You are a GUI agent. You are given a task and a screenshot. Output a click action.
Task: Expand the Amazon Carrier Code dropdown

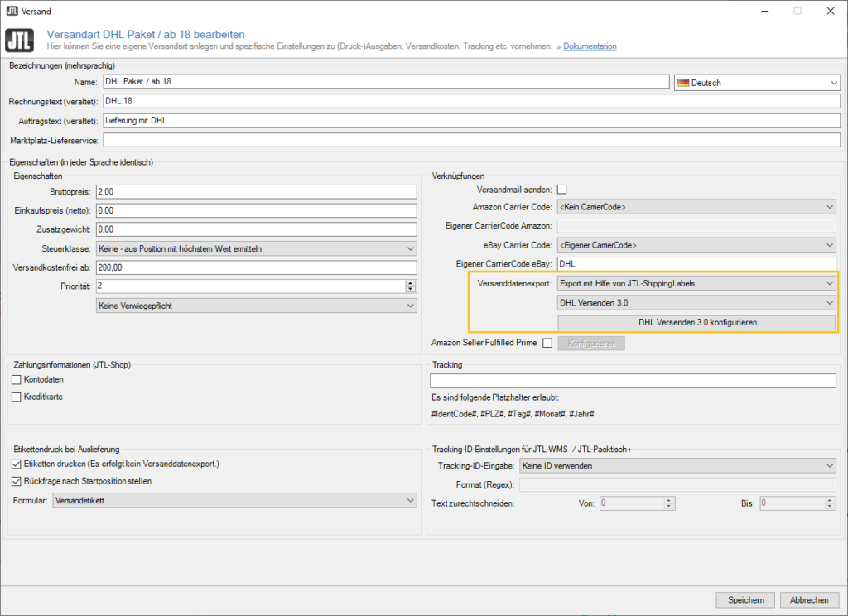point(696,207)
